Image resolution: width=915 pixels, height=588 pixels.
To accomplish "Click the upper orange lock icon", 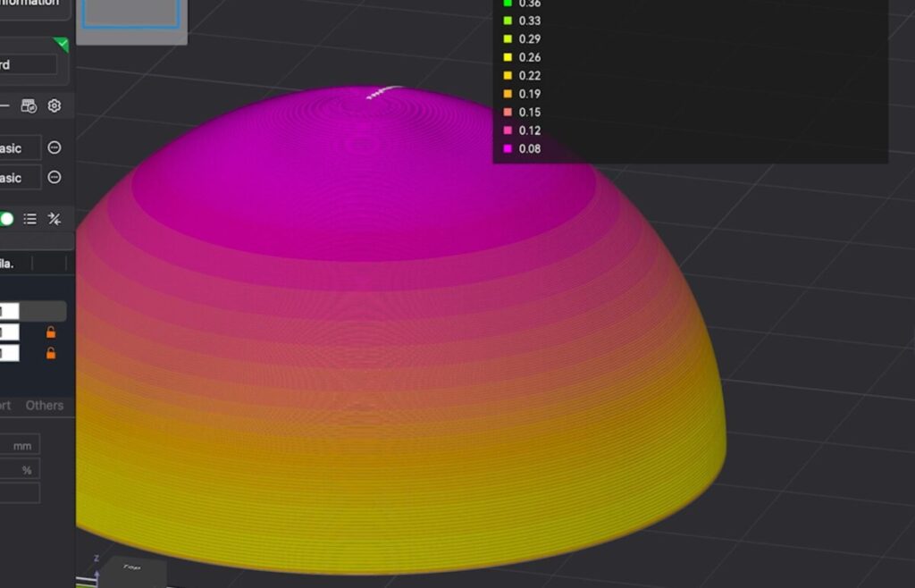I will pos(51,332).
